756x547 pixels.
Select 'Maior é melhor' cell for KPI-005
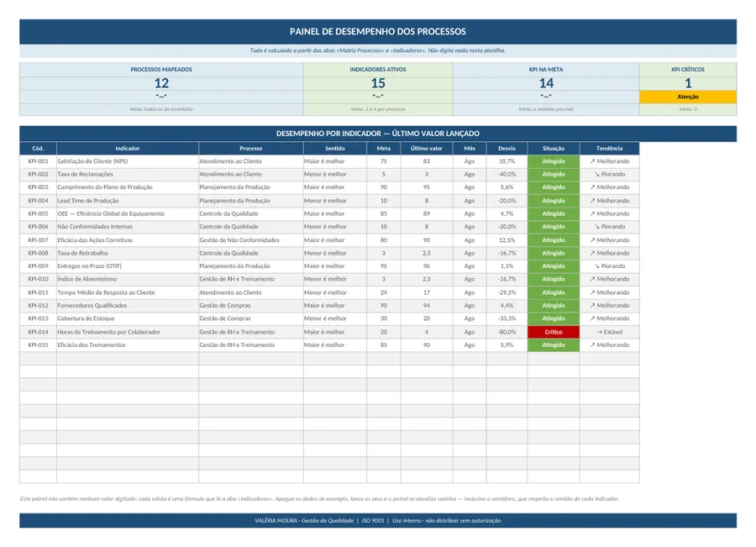tap(335, 213)
